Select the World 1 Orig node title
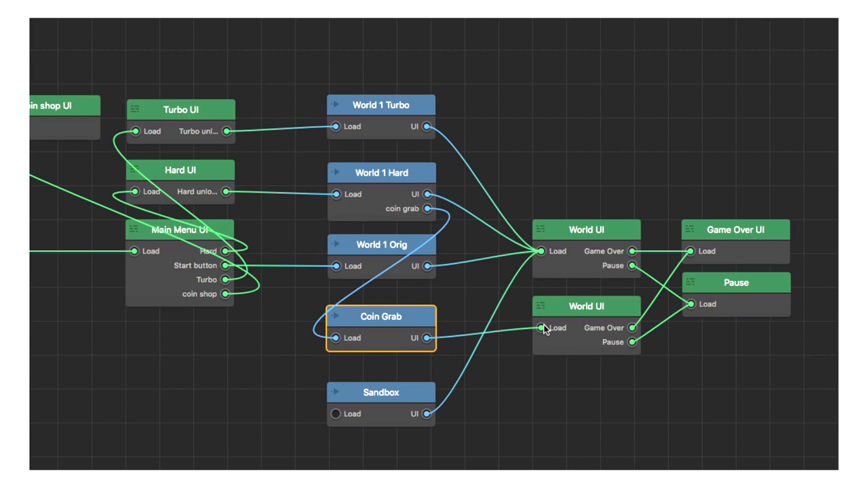The height and width of the screenshot is (488, 868). [x=381, y=245]
